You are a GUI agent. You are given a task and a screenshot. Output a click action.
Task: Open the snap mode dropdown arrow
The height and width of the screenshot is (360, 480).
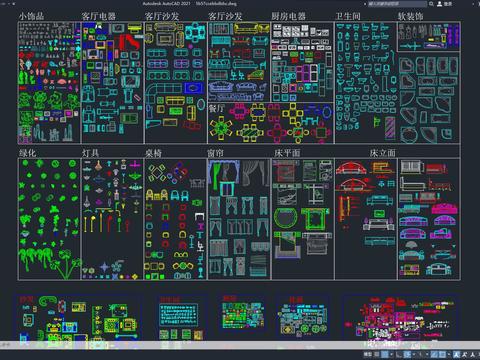tap(392, 354)
